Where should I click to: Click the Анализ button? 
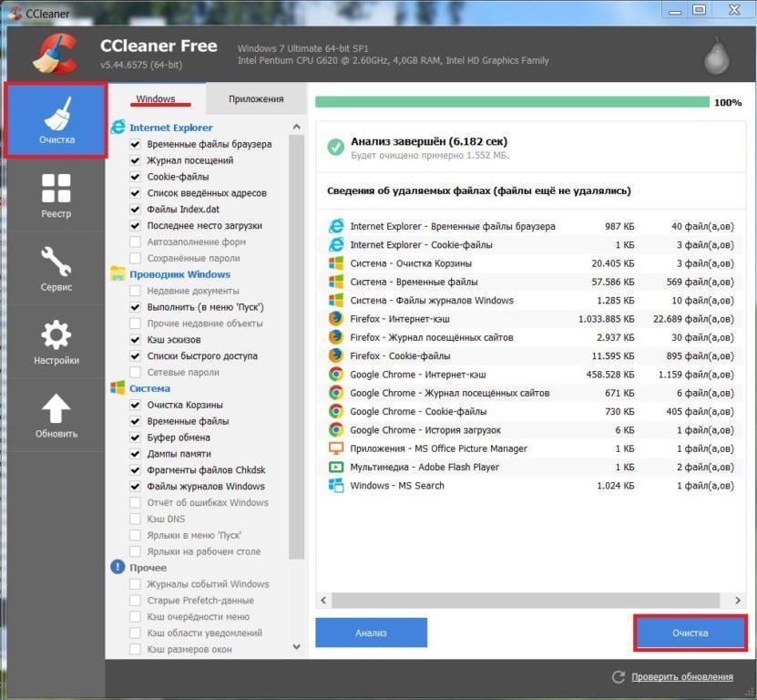tap(372, 633)
